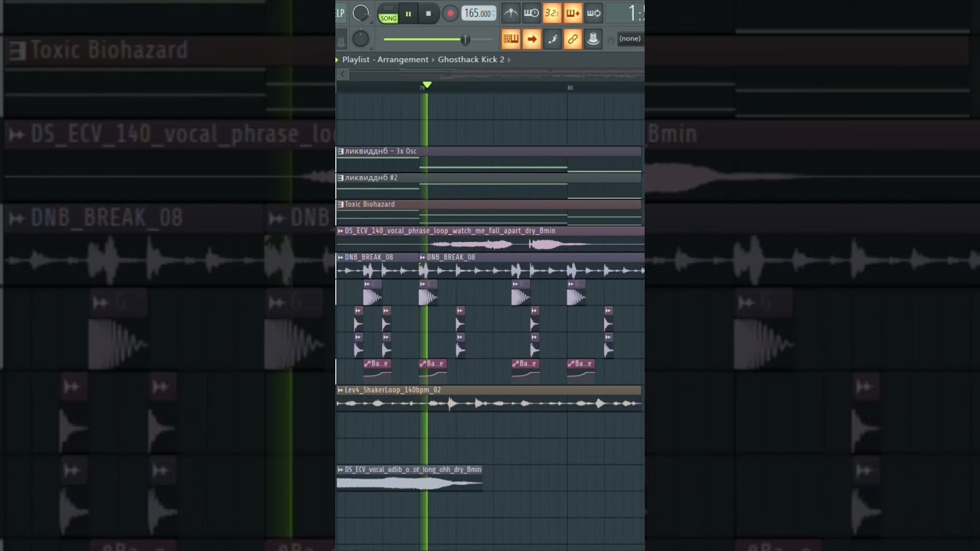Enable loop recording icon
This screenshot has height=551, width=980.
point(593,13)
